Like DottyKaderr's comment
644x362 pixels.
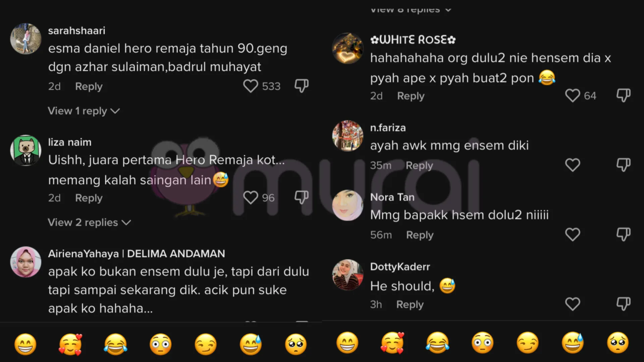[573, 304]
